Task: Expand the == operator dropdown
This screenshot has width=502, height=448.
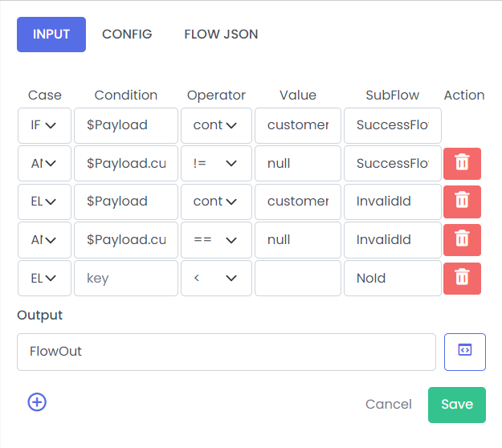Action: point(216,240)
